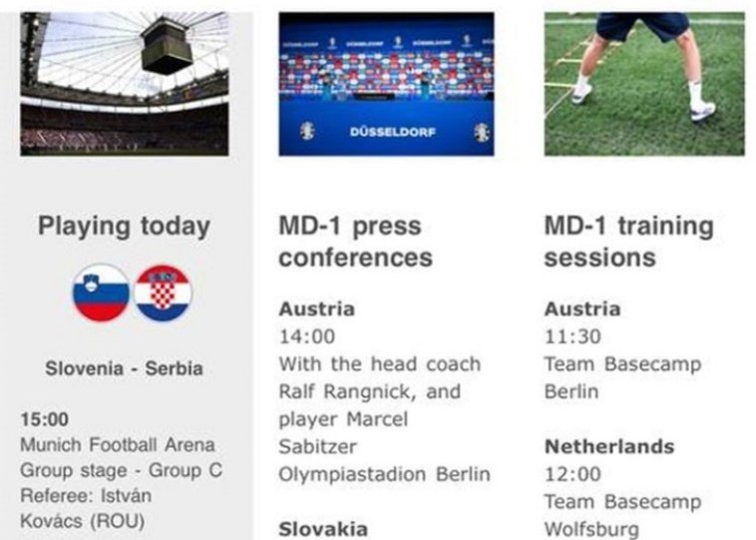Open MD-1 training sessions section

pos(628,242)
